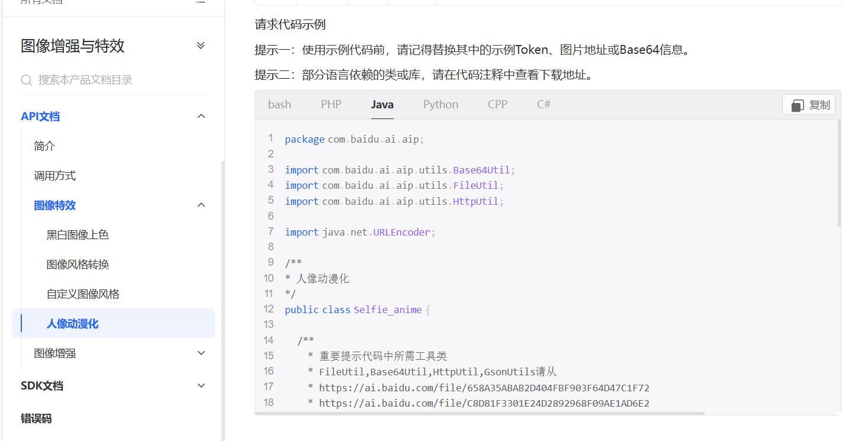Switch to the C# tab
Viewport: 868px width, 441px height.
tap(544, 104)
